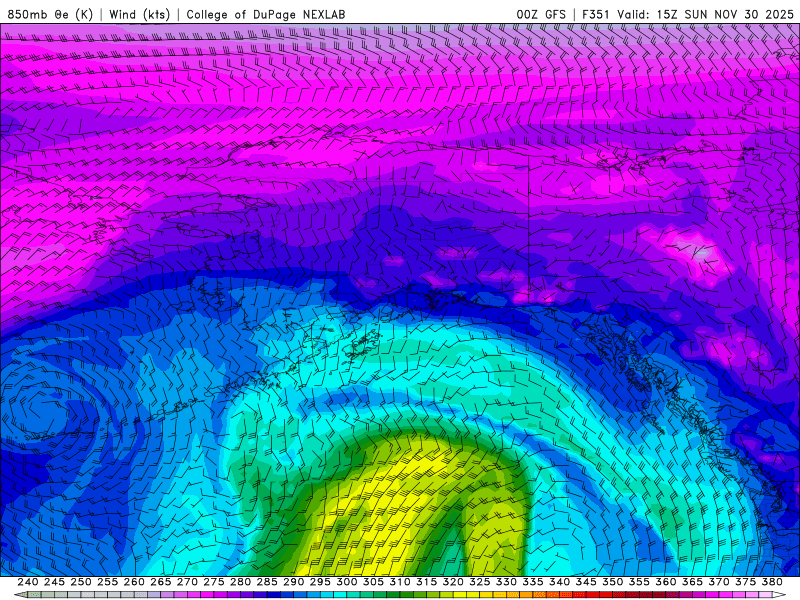The width and height of the screenshot is (800, 600).
Task: Click the 370 value on the color scale
Action: click(x=718, y=582)
